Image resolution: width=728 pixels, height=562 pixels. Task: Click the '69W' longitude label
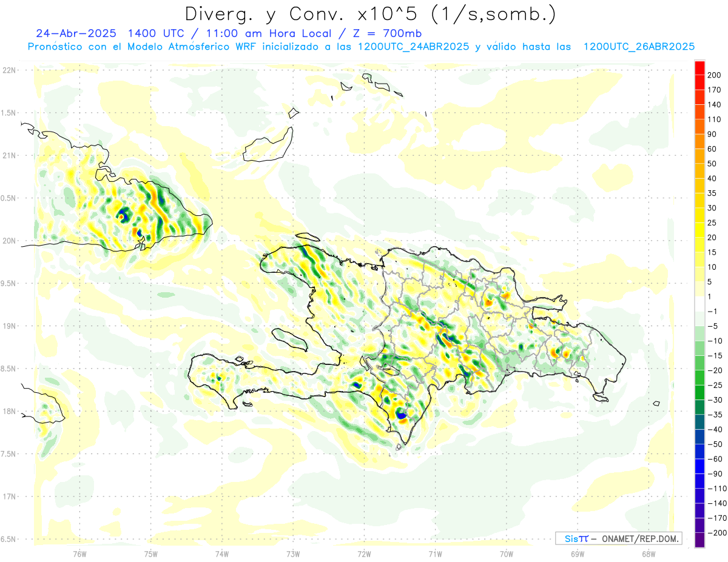tap(578, 553)
